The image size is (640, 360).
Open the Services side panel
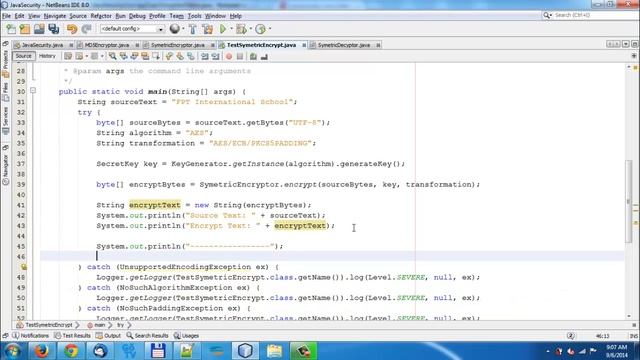(5, 121)
